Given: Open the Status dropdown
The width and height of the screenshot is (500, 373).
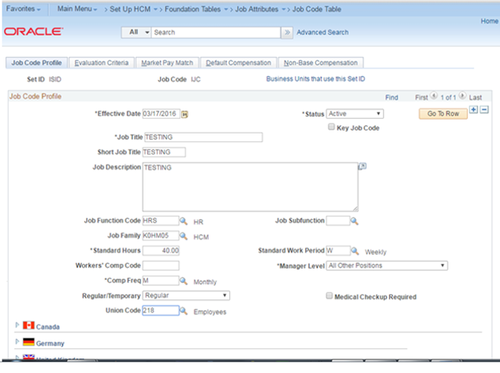Looking at the screenshot, I should (355, 114).
